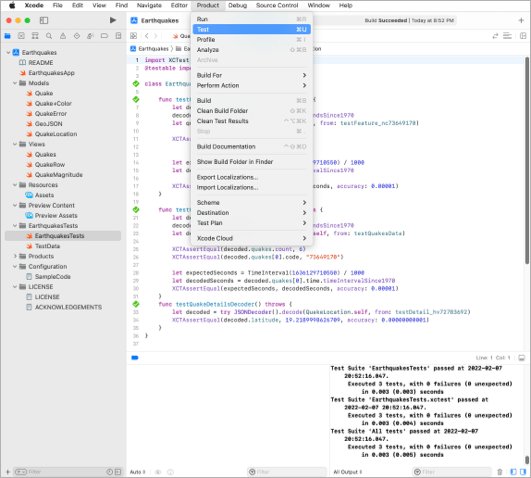
Task: Select the Preview Assets catalog
Action: click(x=56, y=215)
